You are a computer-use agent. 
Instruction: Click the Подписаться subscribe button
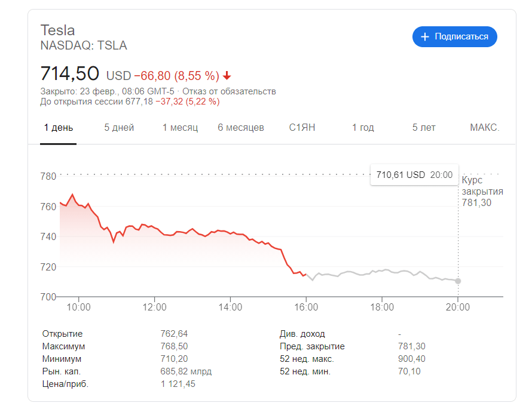pos(454,36)
